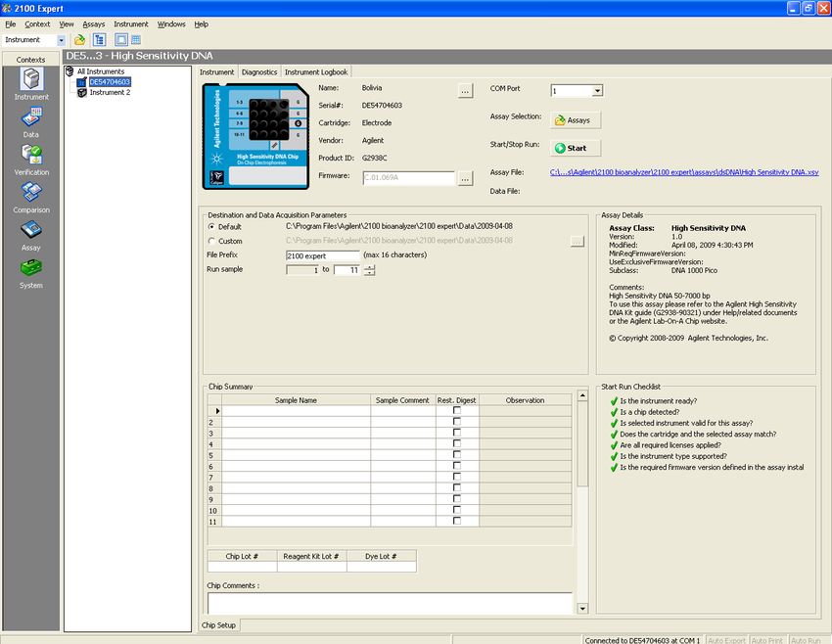This screenshot has width=832, height=644.
Task: Open the Instrument context dropdown in toolbar
Action: coord(61,40)
